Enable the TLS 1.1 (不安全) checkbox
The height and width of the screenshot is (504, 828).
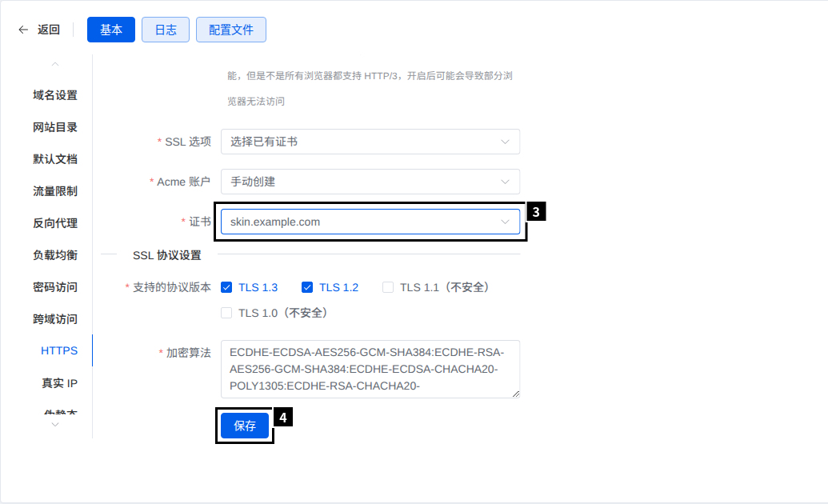click(387, 287)
